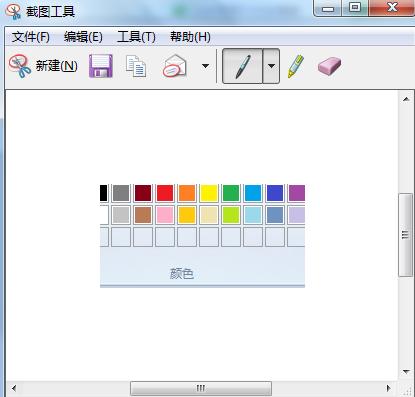415x397 pixels.
Task: Minimize the Snipping Tool window
Action: [x=328, y=8]
